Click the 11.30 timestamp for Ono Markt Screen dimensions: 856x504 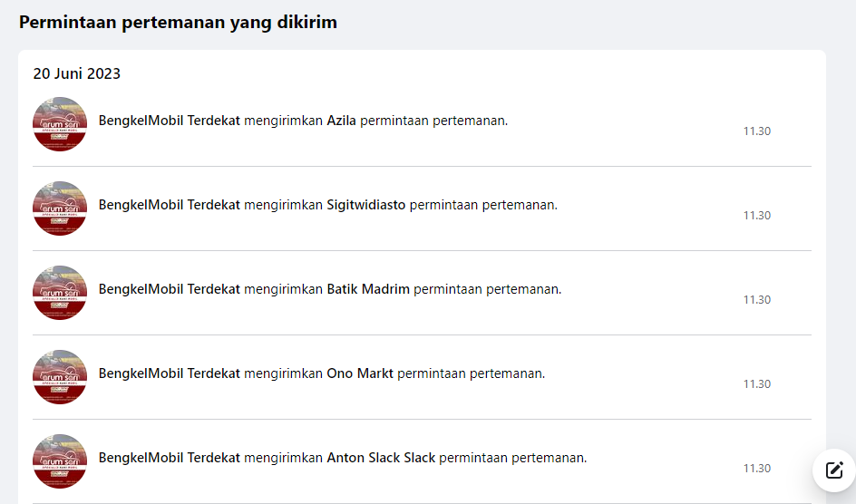757,384
